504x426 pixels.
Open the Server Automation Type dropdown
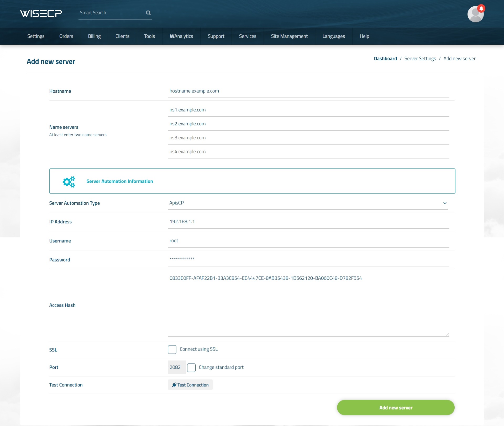(x=308, y=203)
